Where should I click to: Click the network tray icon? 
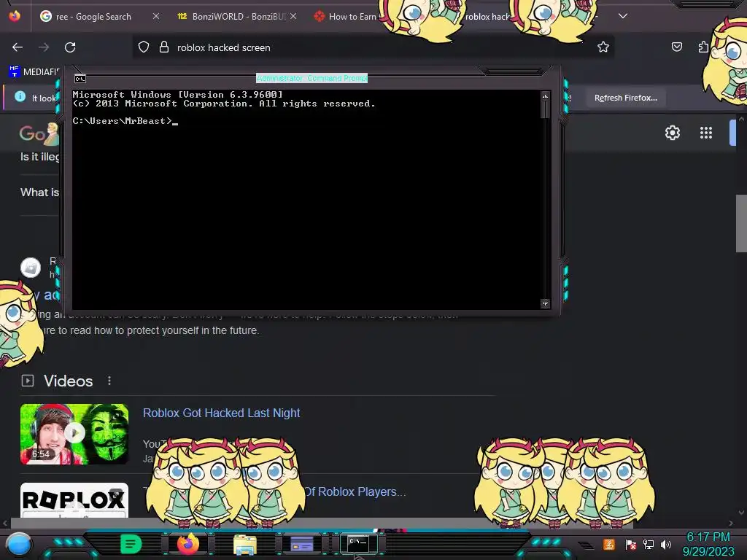point(649,545)
